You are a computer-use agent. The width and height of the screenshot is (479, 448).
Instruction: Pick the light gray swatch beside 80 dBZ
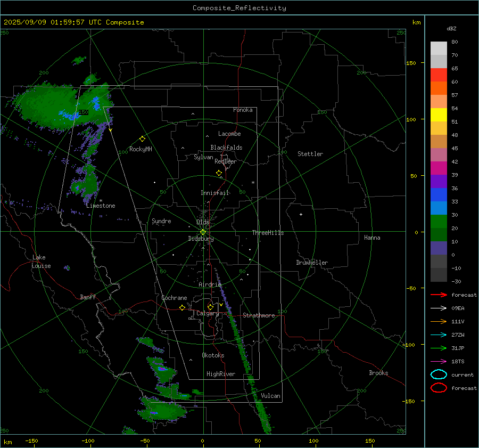click(439, 48)
